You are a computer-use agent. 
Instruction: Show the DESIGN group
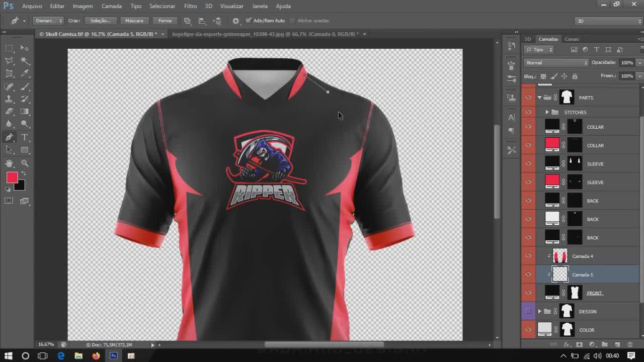(528, 311)
